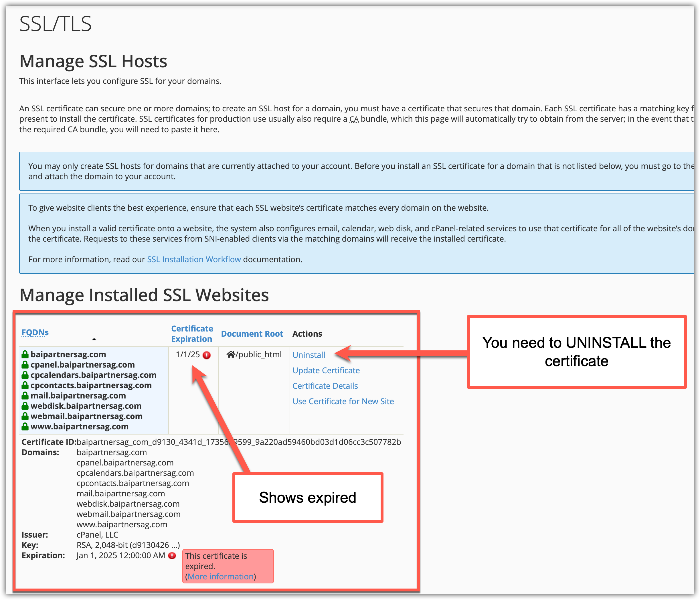Open the Update Certificate action
Viewport: 700px width, 600px height.
[326, 371]
